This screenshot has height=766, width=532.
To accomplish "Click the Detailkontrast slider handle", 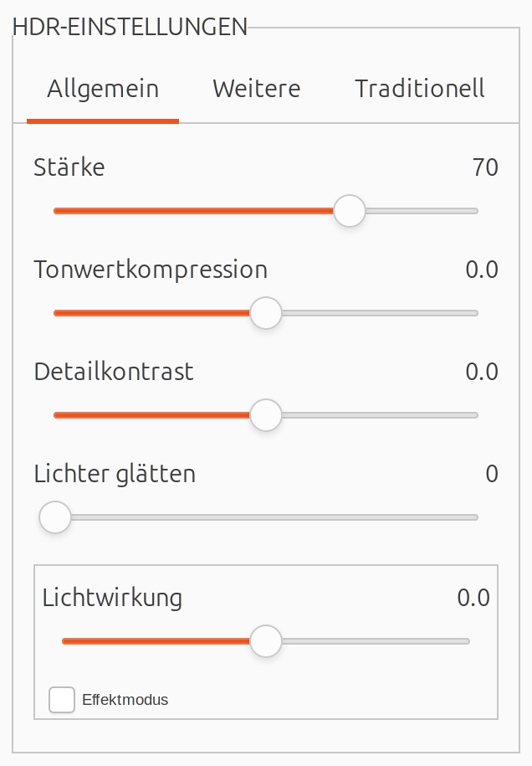I will point(266,415).
